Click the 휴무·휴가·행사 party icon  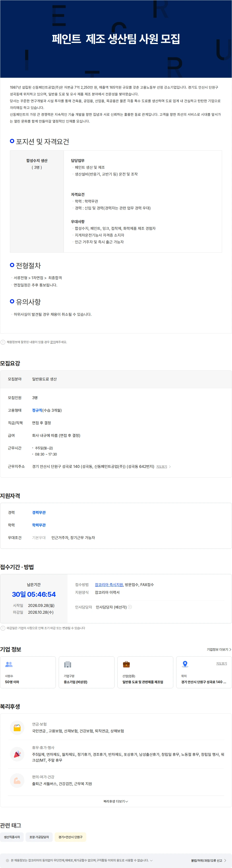pos(17,754)
